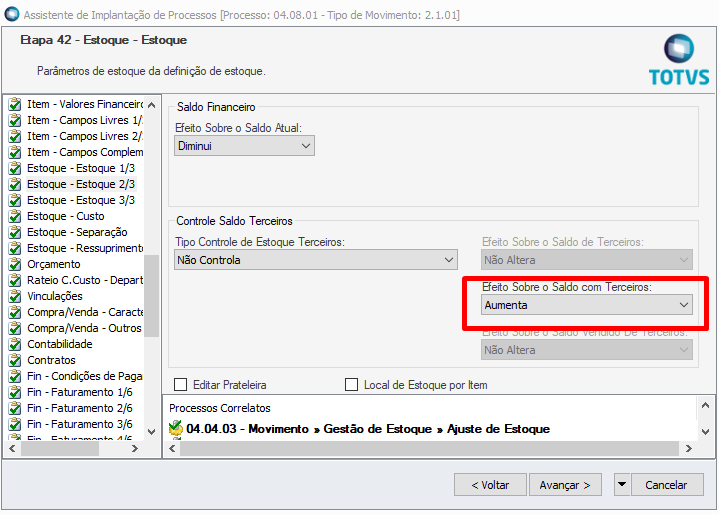Click checkmark icon beside Fin - Faturamento 3/6
719x515 pixels.
click(15, 425)
